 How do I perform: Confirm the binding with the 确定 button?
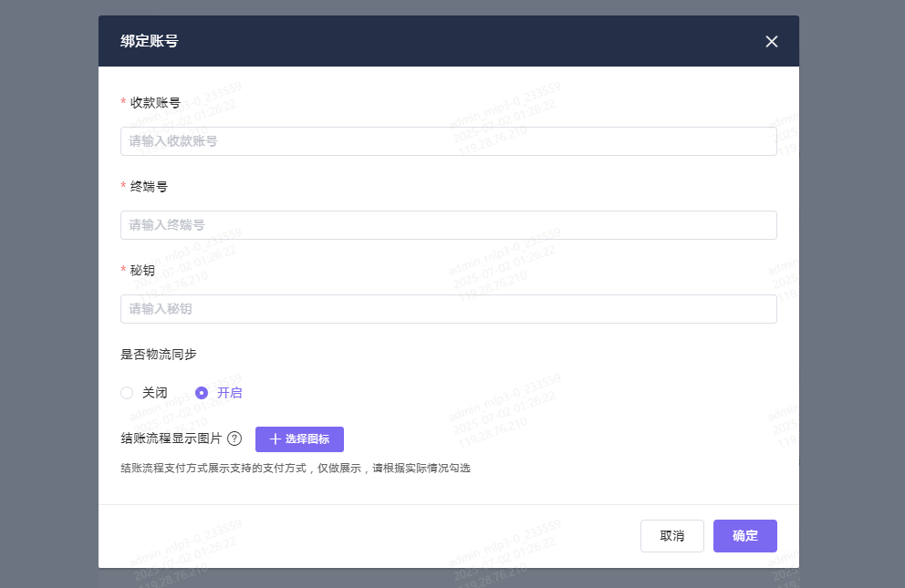[x=744, y=536]
